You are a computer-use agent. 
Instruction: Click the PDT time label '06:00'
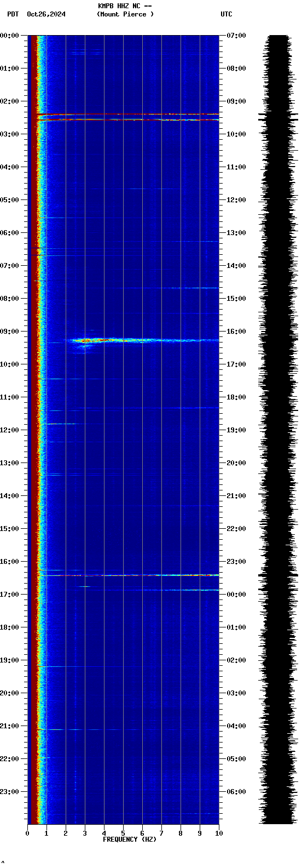click(9, 233)
